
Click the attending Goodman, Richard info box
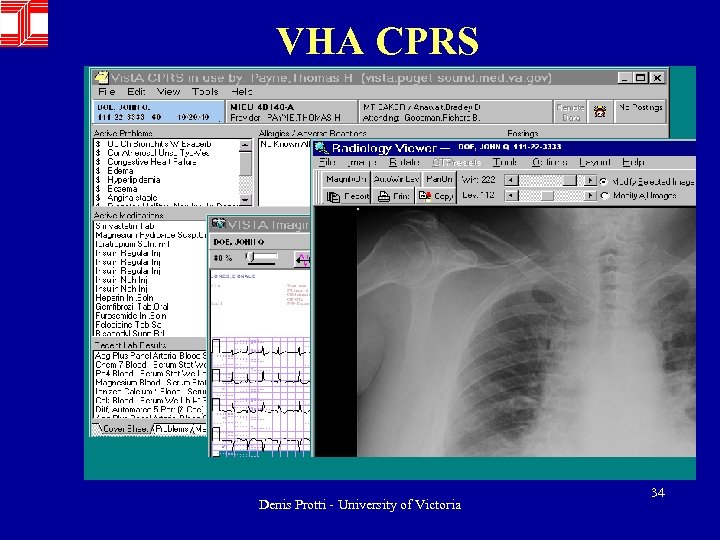[455, 112]
